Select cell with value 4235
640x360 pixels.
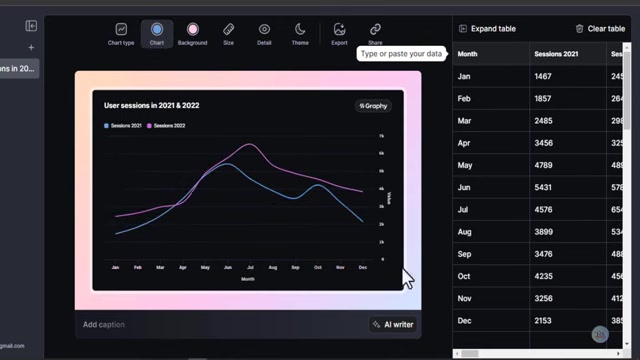tap(568, 276)
